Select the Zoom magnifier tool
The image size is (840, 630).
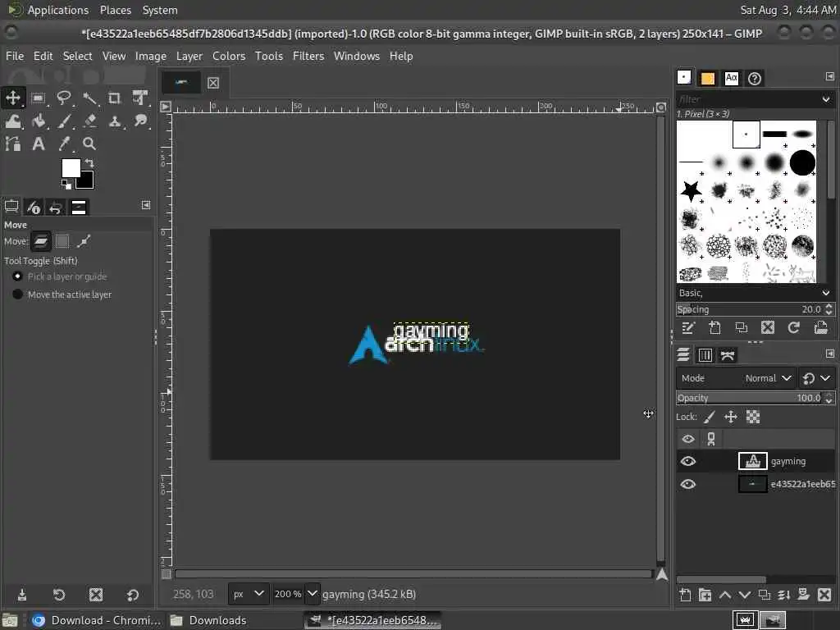pyautogui.click(x=89, y=144)
